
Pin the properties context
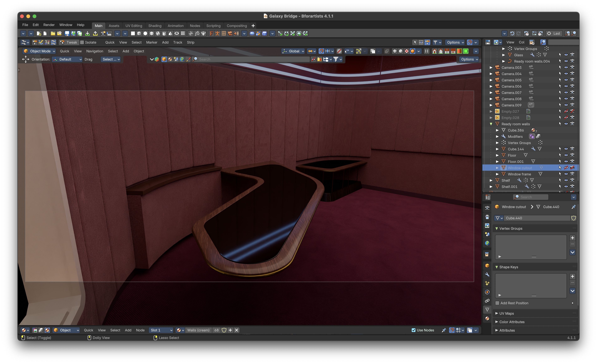(x=573, y=207)
